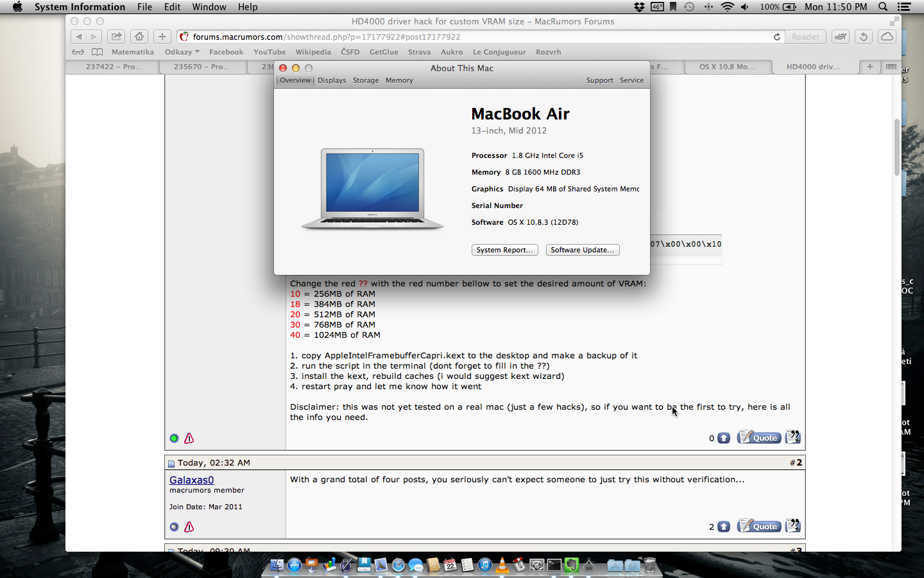
Task: Open Service link in About This Mac
Action: pos(631,80)
